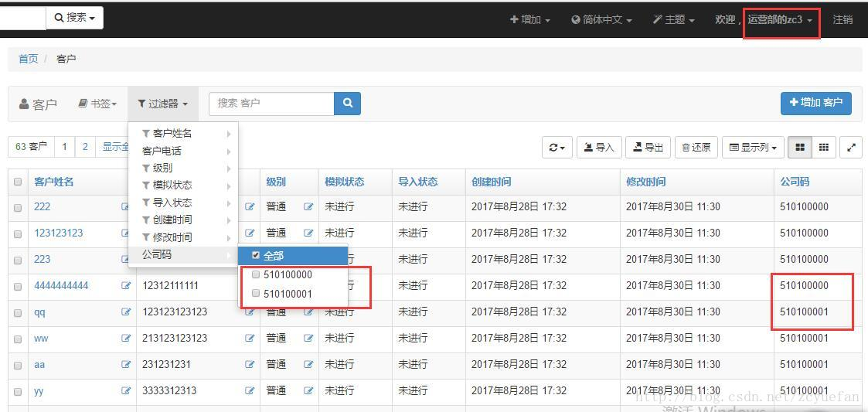Click edit pencil beside customer 222

pyautogui.click(x=126, y=206)
